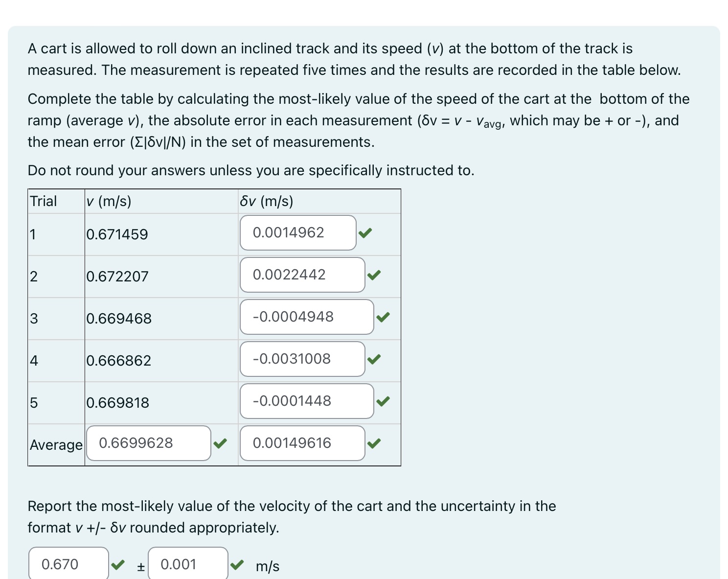Click the checkmark next to the average velocity 0.6699628
The height and width of the screenshot is (579, 728).
[221, 443]
